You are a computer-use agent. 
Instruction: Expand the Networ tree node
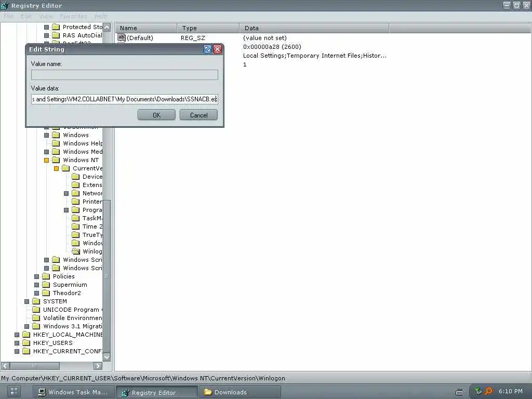tap(66, 193)
